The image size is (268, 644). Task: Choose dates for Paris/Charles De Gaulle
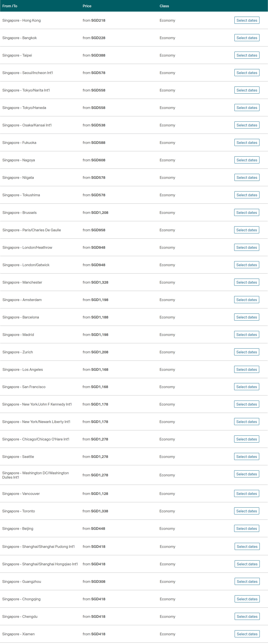[x=247, y=230]
